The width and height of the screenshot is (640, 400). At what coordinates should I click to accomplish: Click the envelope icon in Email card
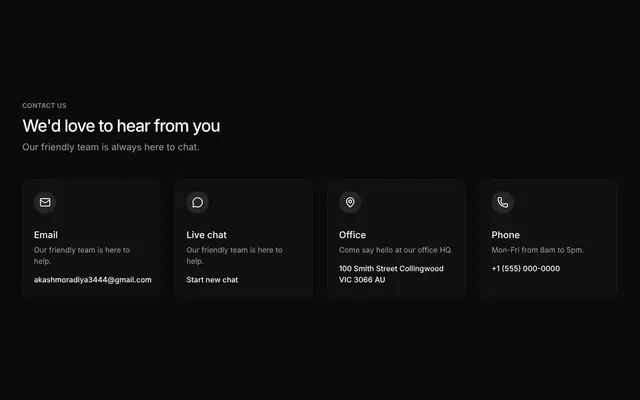coord(45,202)
